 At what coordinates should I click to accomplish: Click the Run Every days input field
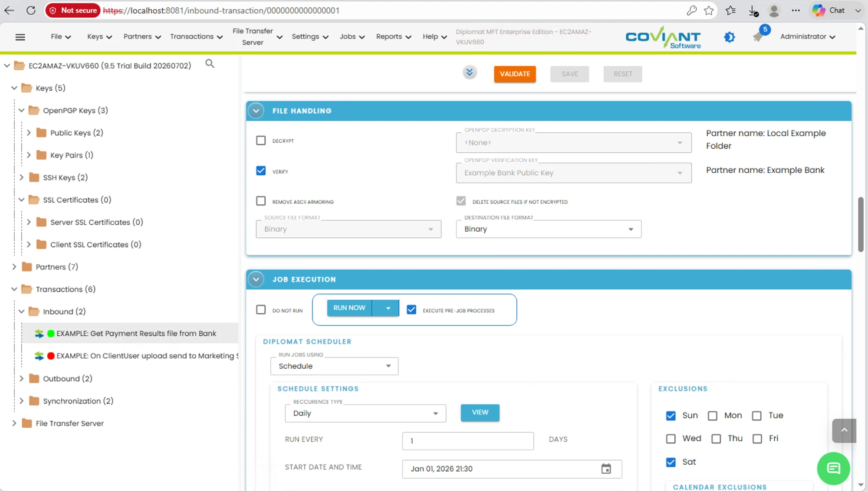(468, 441)
